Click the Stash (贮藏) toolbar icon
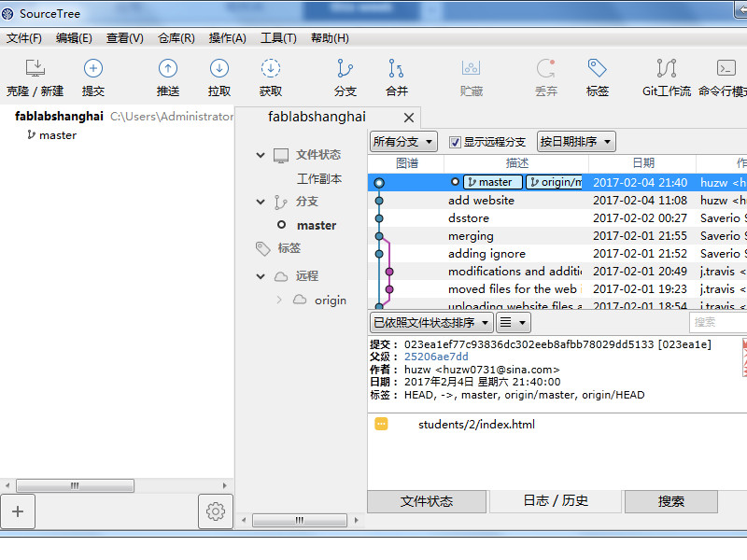747x560 pixels. click(471, 68)
